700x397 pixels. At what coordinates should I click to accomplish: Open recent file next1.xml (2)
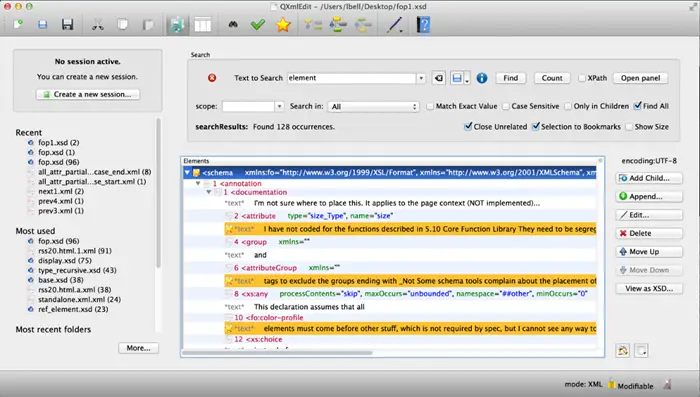61,191
